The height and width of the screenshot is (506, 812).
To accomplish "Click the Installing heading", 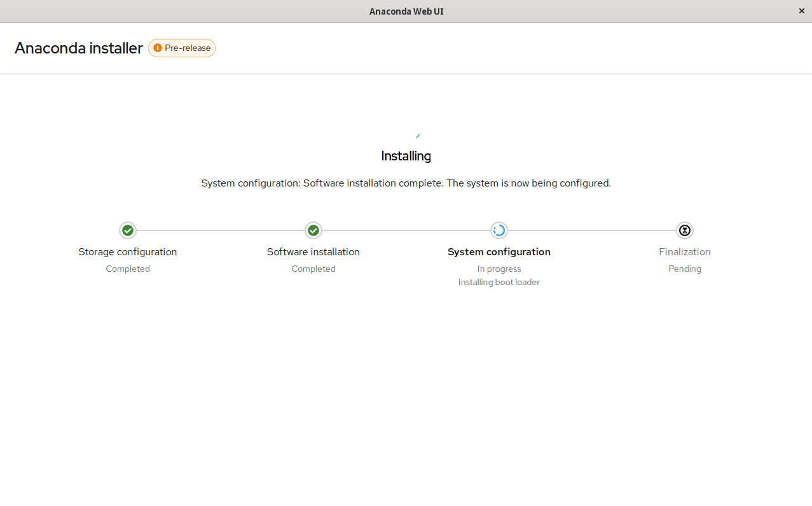I will click(406, 156).
